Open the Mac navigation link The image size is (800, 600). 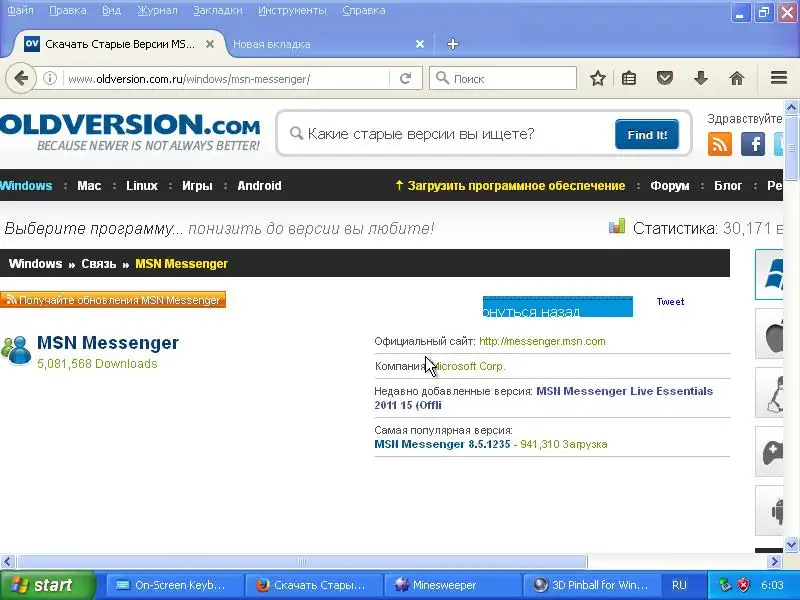(89, 185)
